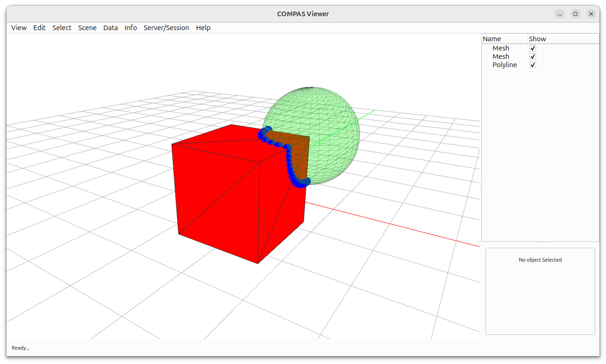Open the Help menu
606x364 pixels.
point(203,27)
